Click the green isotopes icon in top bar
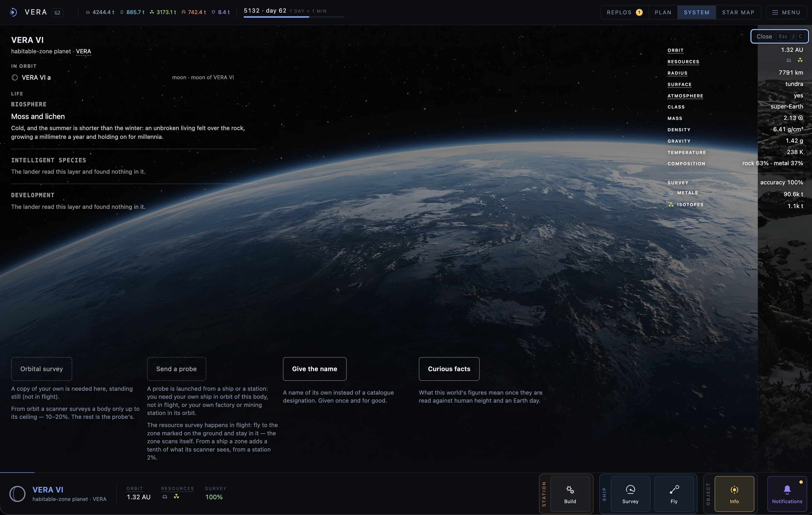 click(152, 13)
